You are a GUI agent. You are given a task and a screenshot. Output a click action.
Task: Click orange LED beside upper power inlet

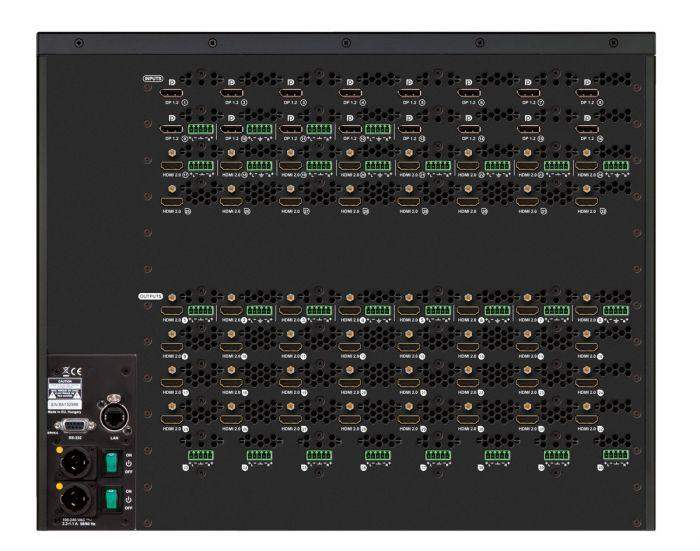pos(59,450)
